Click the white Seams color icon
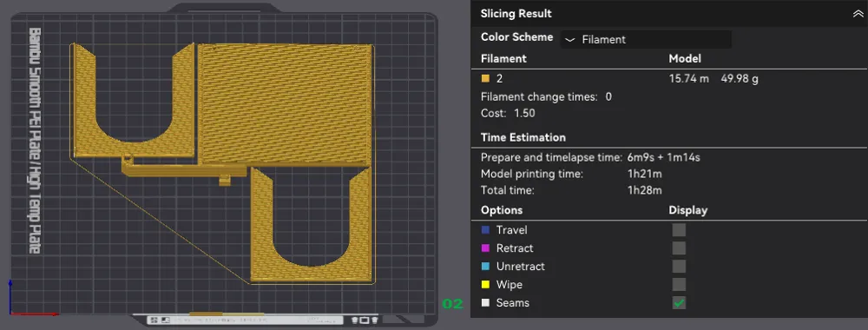Viewport: 868px width, 330px height. (485, 303)
